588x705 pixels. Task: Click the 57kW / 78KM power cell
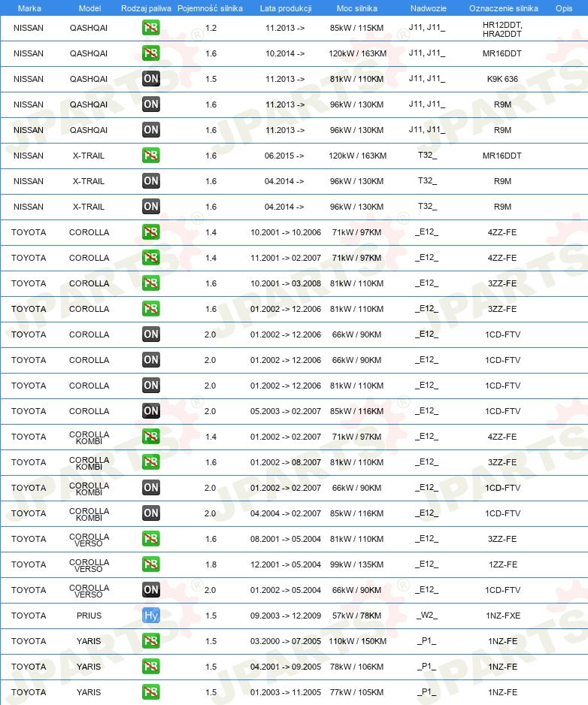(x=356, y=616)
